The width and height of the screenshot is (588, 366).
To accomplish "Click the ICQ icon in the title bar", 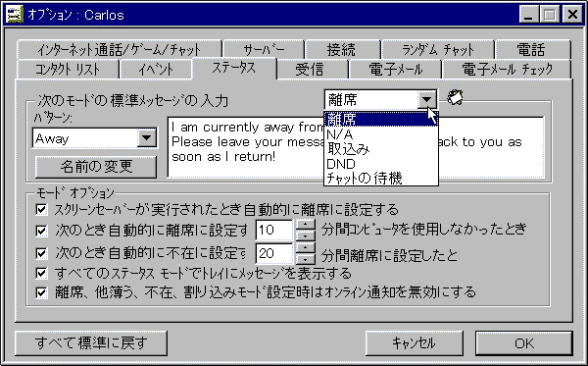I will click(x=15, y=15).
